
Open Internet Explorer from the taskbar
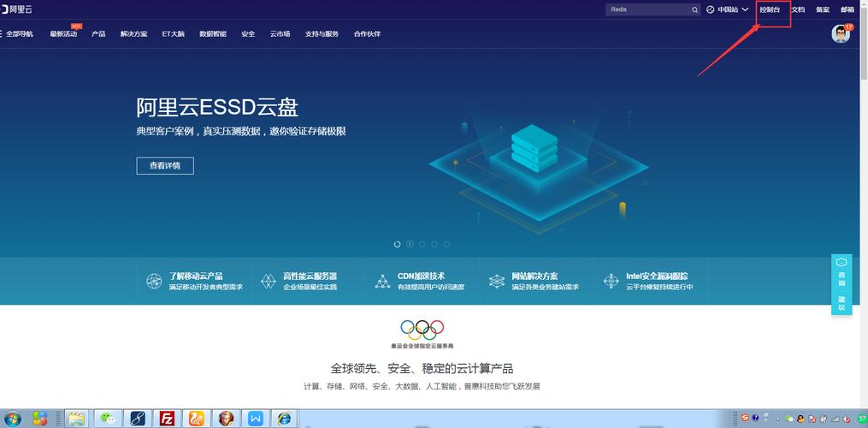[x=285, y=418]
